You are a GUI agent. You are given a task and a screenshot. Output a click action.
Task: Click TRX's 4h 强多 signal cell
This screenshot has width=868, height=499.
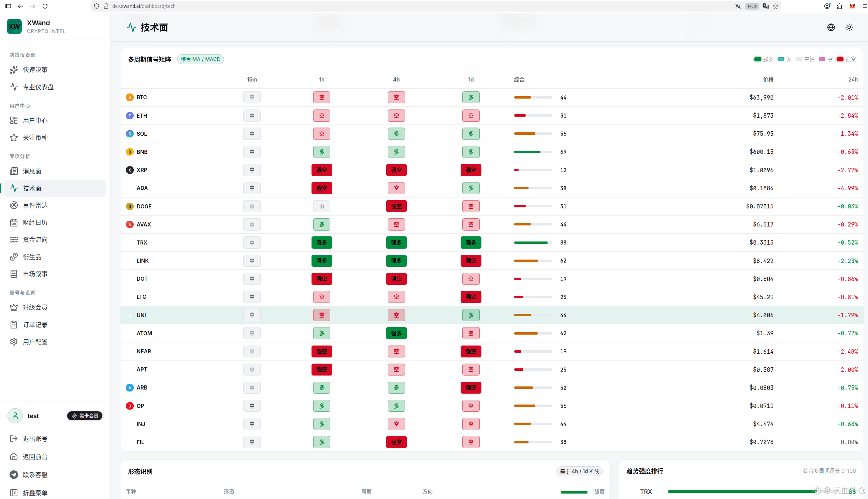pos(396,243)
